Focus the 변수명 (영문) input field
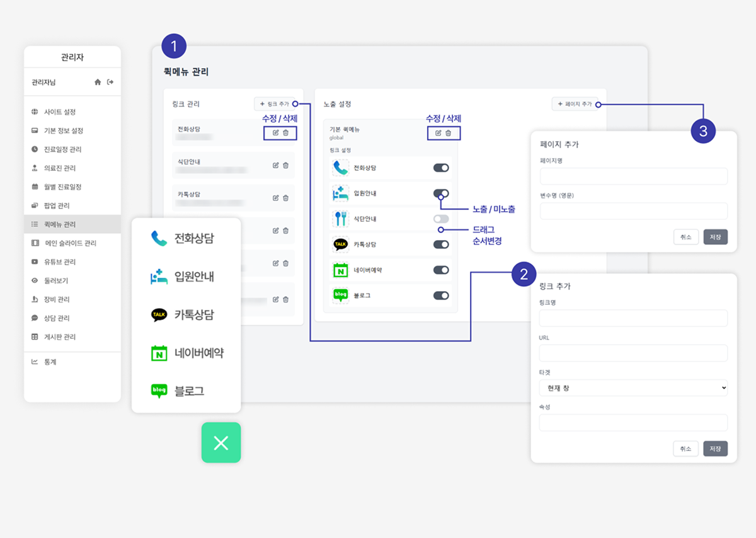 634,210
